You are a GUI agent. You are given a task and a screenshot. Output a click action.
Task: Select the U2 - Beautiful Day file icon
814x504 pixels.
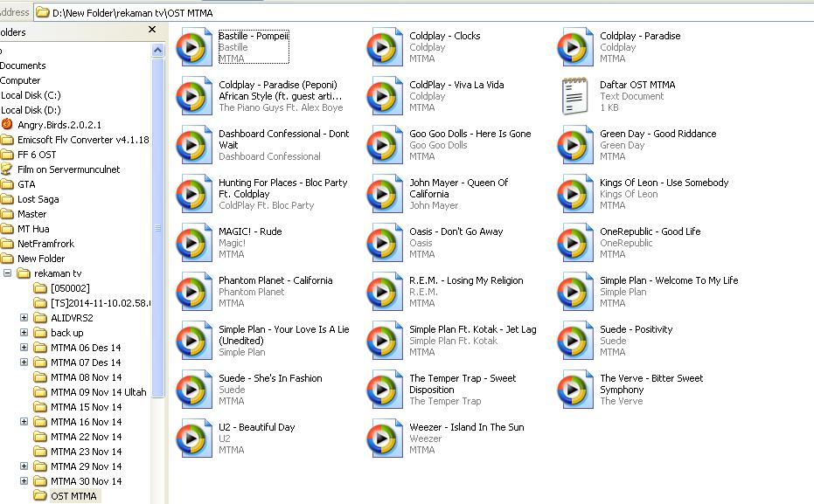click(193, 438)
